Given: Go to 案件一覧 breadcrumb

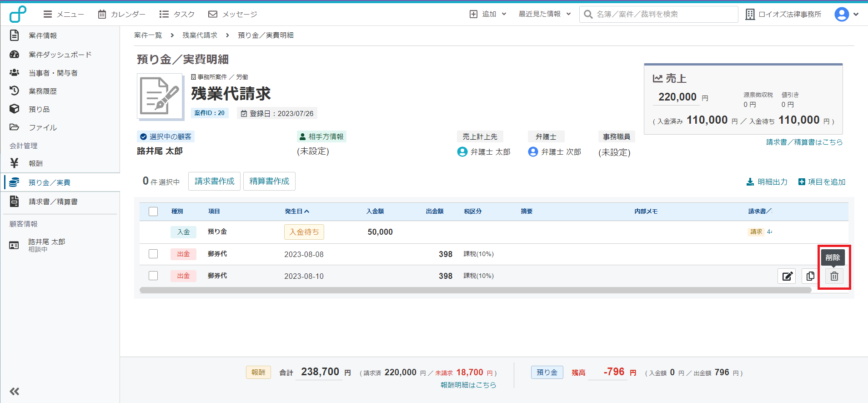Looking at the screenshot, I should click(148, 35).
